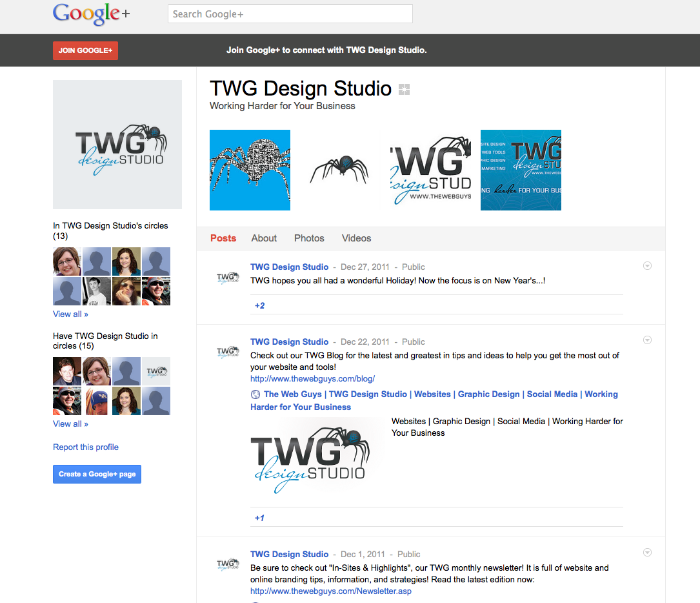Click Report this profile link
The width and height of the screenshot is (700, 603).
click(86, 447)
